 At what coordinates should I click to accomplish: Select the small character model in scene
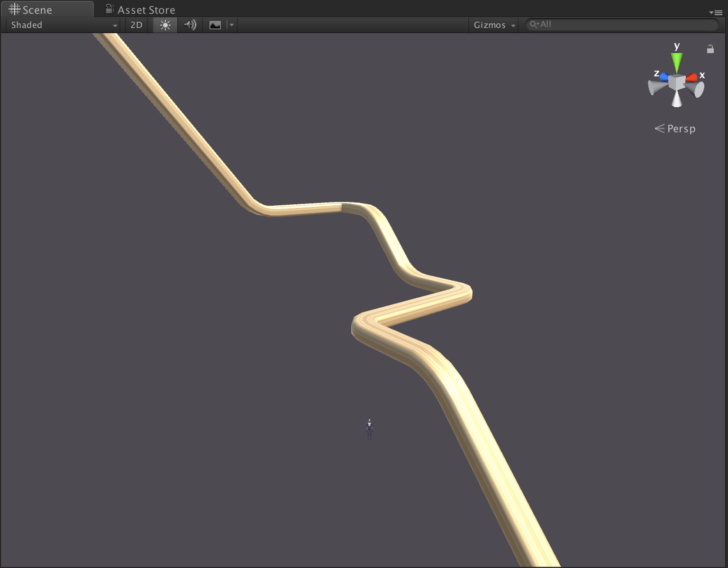(369, 430)
